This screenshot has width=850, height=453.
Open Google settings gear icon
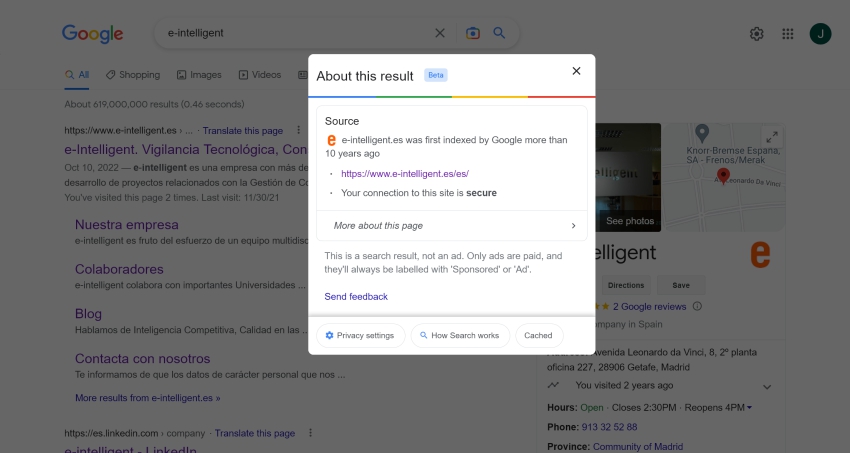pos(757,34)
